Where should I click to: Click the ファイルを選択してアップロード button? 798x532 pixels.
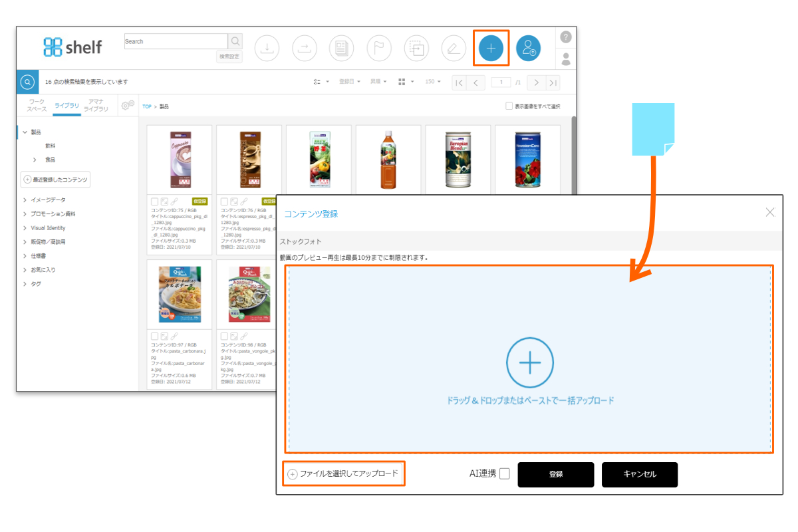[343, 474]
